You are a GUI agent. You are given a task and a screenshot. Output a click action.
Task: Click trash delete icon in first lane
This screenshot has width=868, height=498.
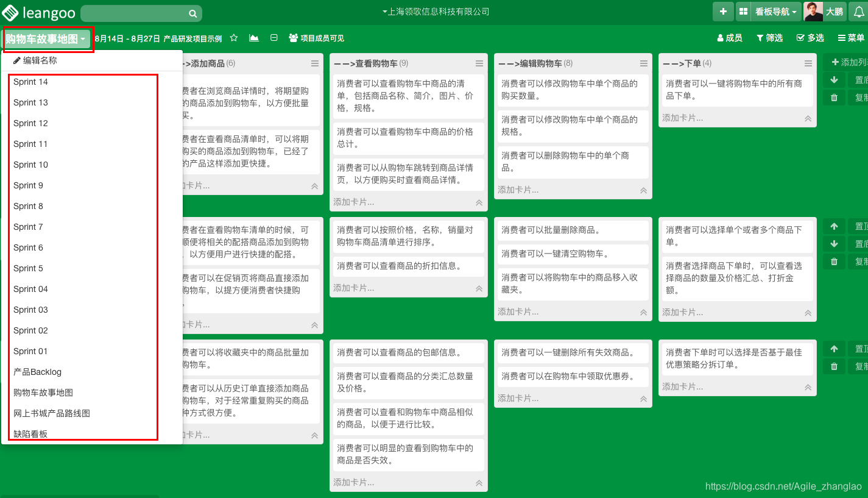pos(834,98)
